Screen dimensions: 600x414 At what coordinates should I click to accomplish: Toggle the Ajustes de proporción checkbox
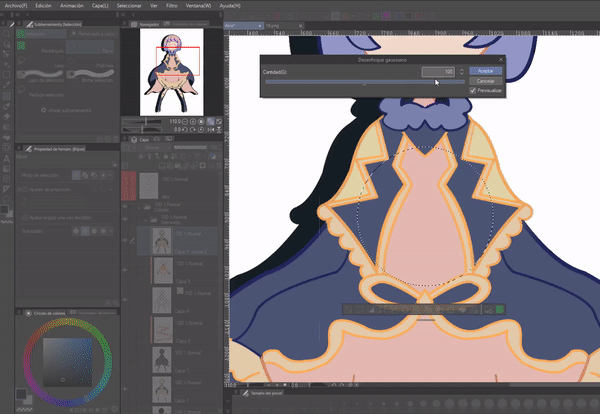[24, 189]
